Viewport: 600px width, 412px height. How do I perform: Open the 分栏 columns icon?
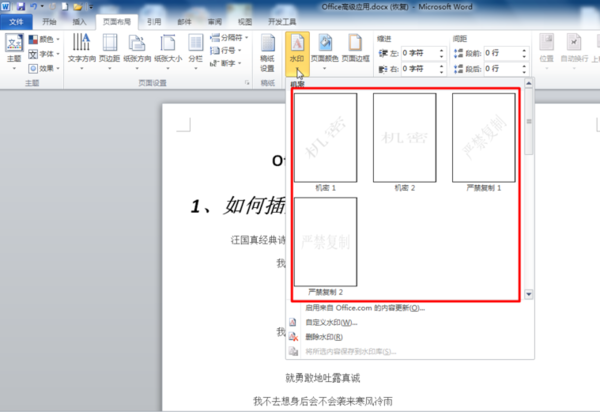pyautogui.click(x=196, y=43)
